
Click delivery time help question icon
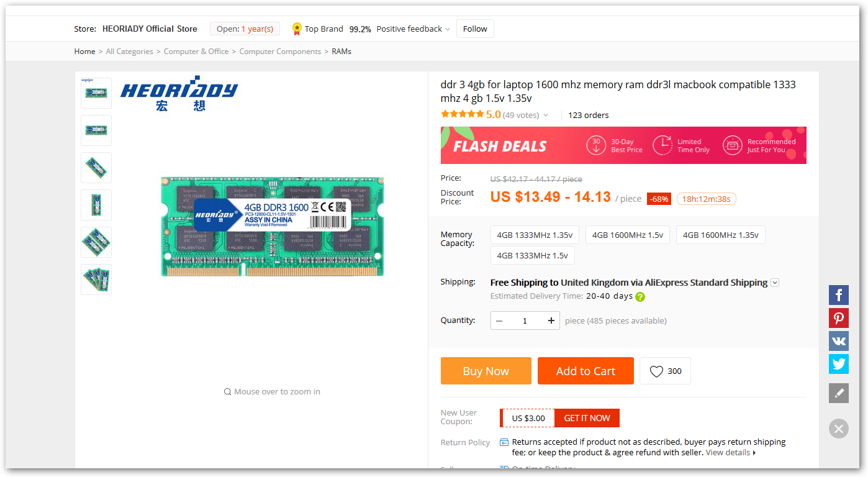click(x=640, y=297)
